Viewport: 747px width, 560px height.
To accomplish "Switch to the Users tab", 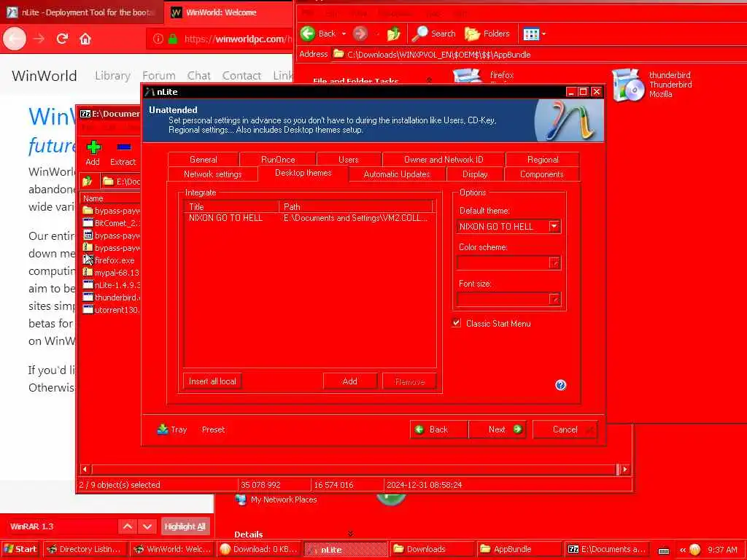I will (348, 159).
